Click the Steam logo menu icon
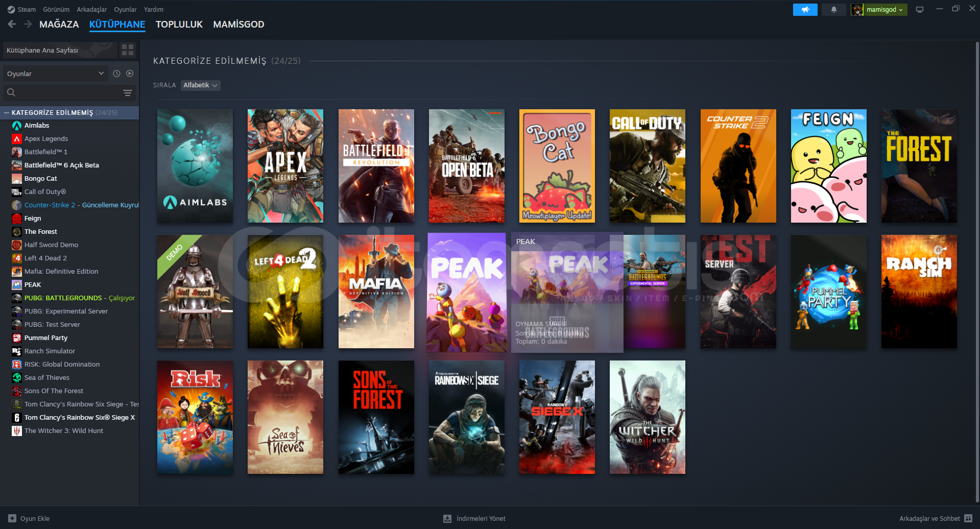 pyautogui.click(x=11, y=10)
